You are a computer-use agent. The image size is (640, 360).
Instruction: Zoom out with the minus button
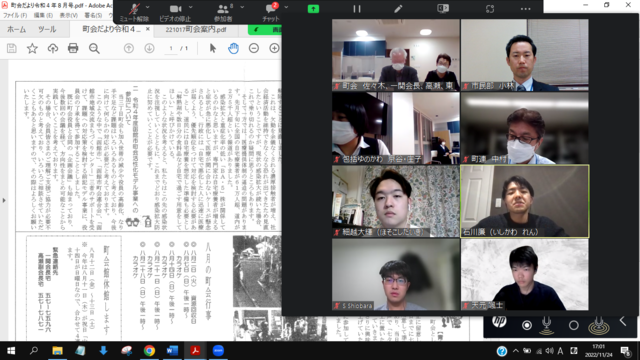pos(254,49)
